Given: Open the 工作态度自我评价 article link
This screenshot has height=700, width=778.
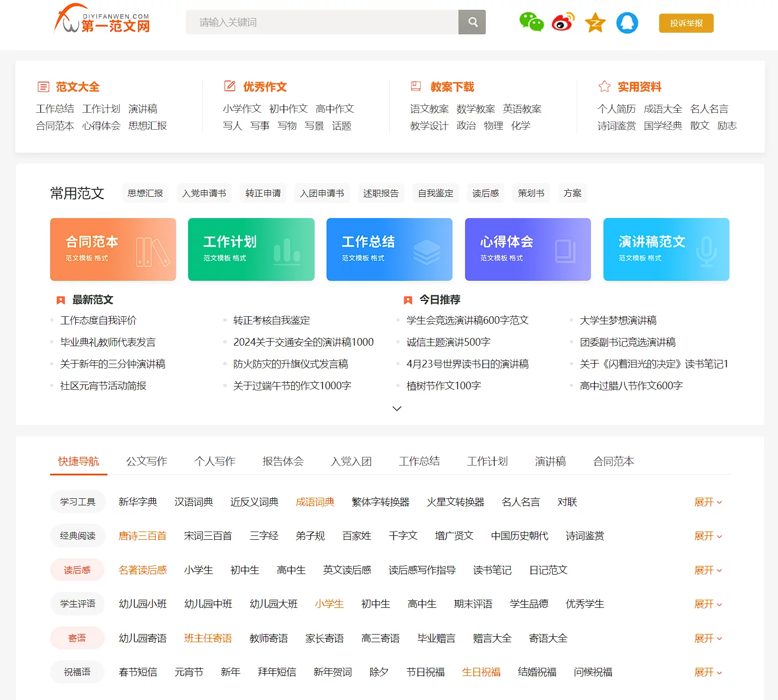Looking at the screenshot, I should pyautogui.click(x=98, y=321).
